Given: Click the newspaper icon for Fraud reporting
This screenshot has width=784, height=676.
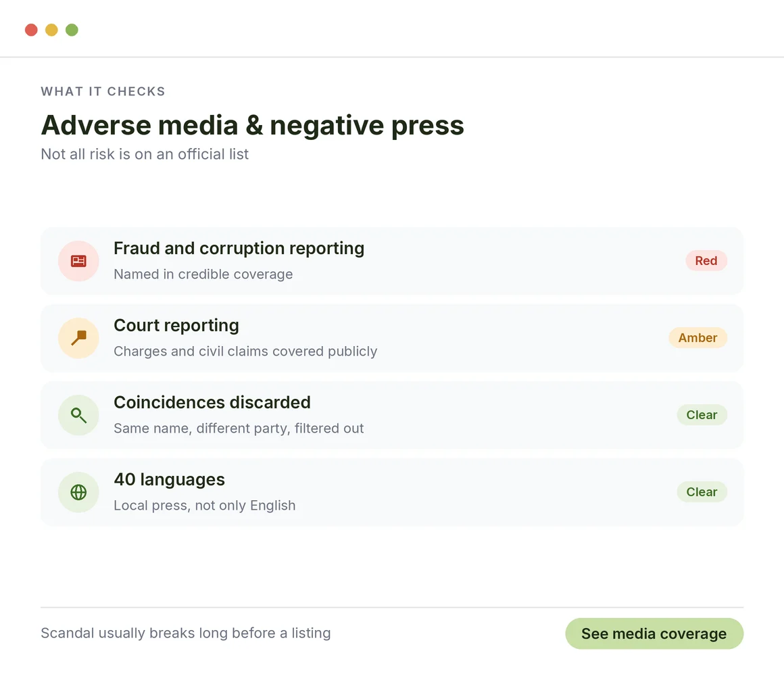Looking at the screenshot, I should 78,261.
